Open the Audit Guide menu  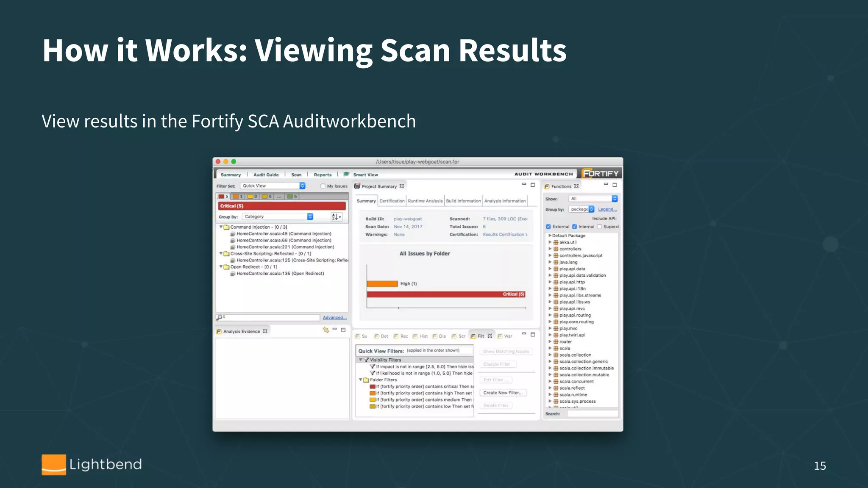pos(266,175)
